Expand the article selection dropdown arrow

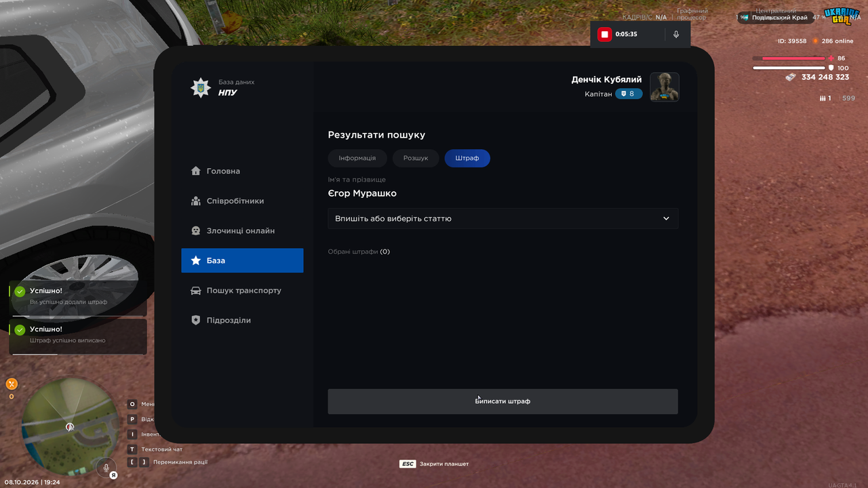coord(666,218)
